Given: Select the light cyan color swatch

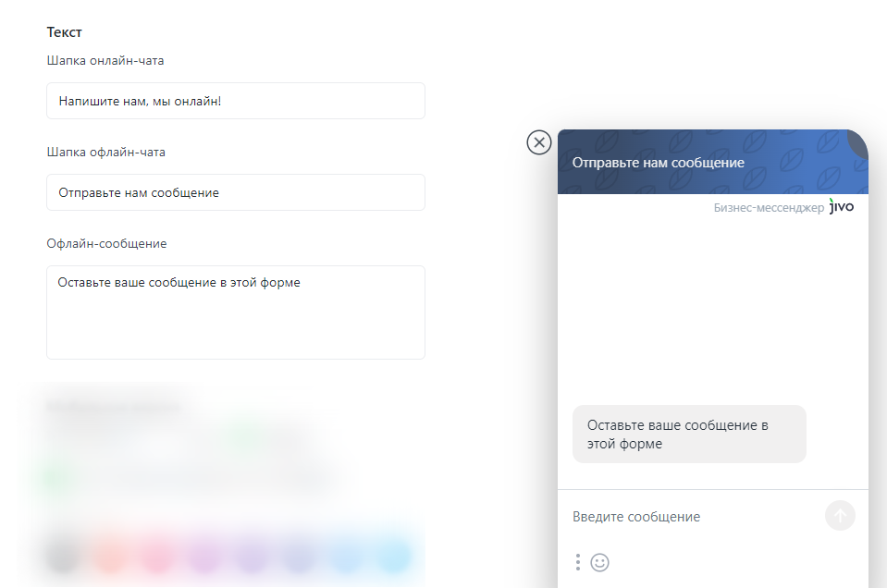Looking at the screenshot, I should point(393,556).
